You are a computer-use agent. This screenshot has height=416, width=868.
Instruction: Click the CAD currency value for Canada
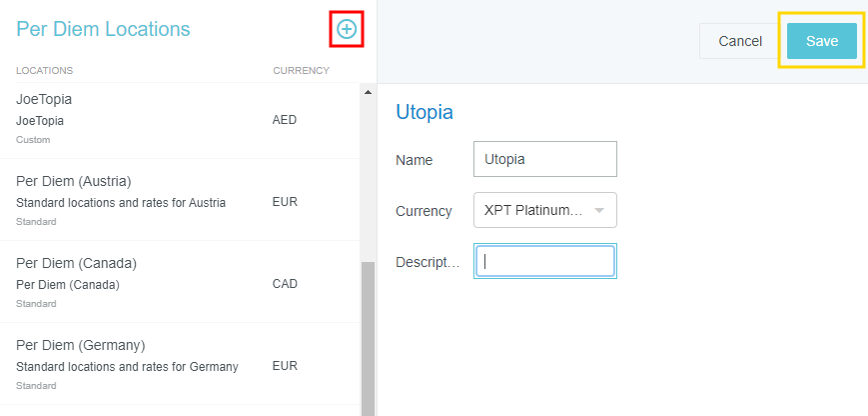tap(285, 284)
